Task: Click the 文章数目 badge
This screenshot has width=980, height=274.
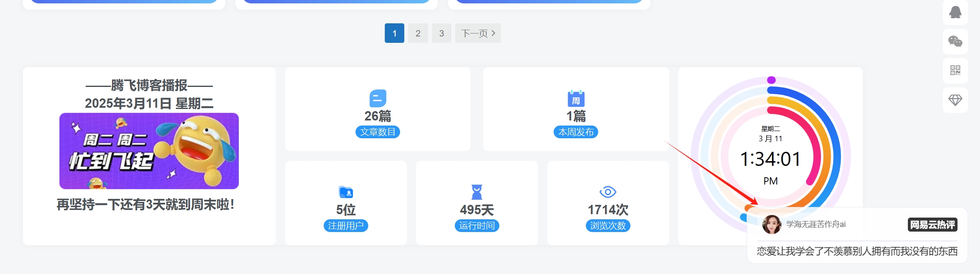Action: (x=378, y=132)
